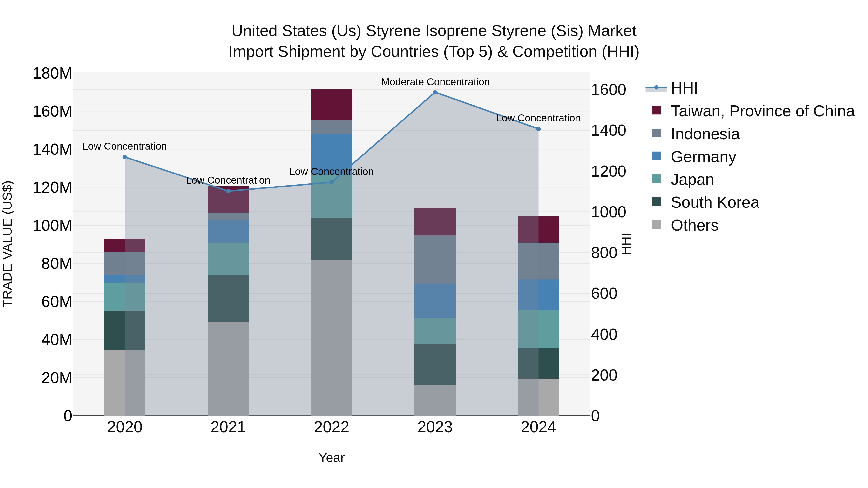Click the HHI line marker for 2022
Screen dimensions: 868x488
pyautogui.click(x=332, y=182)
